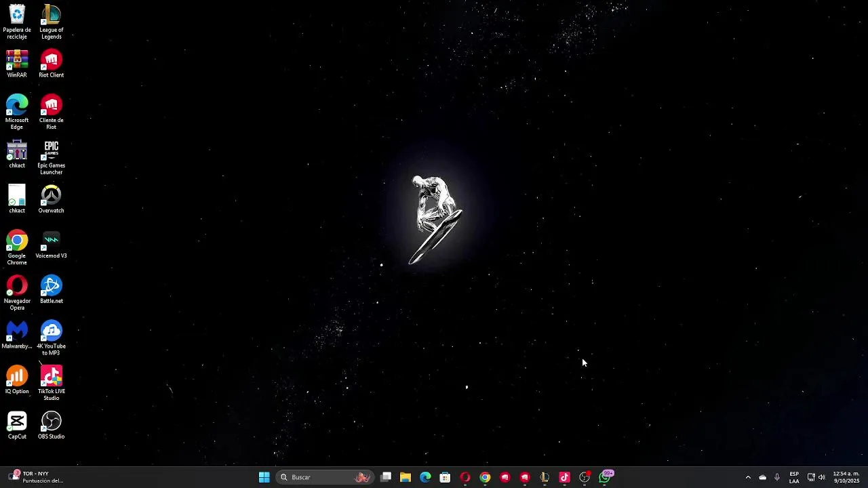Select TikTok LIVE Studio desktop shortcut
This screenshot has width=868, height=488.
[52, 384]
